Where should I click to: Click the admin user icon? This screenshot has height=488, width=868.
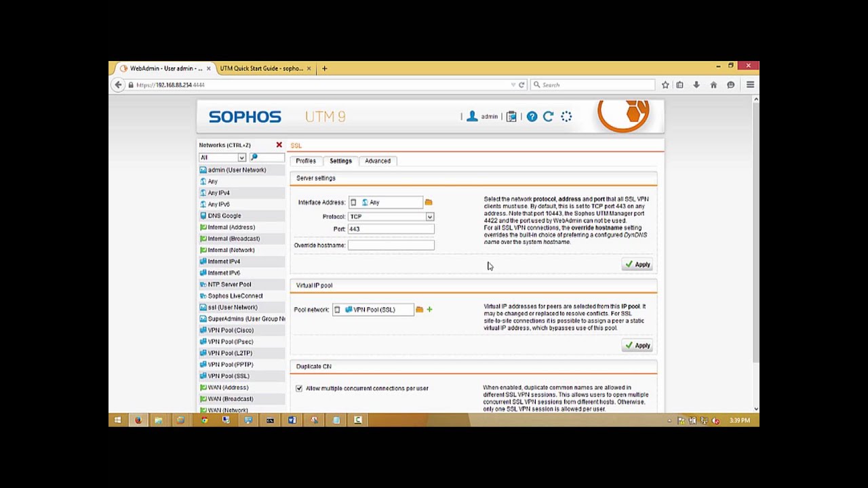pos(472,117)
